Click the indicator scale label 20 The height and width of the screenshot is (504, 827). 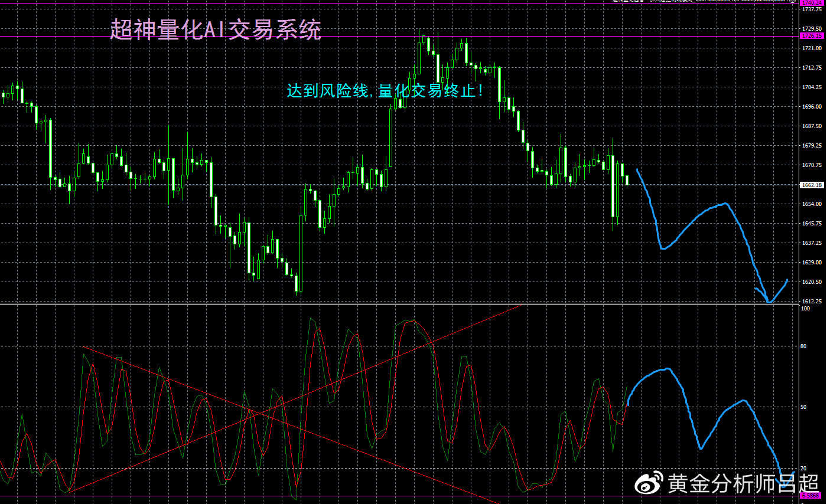pos(803,469)
